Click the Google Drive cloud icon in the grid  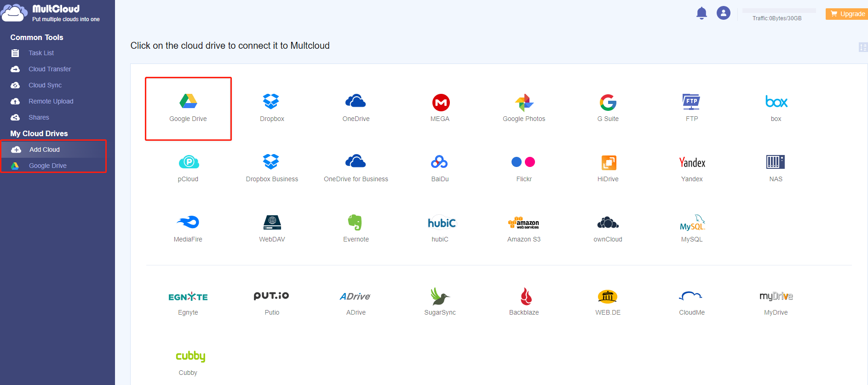pos(188,102)
